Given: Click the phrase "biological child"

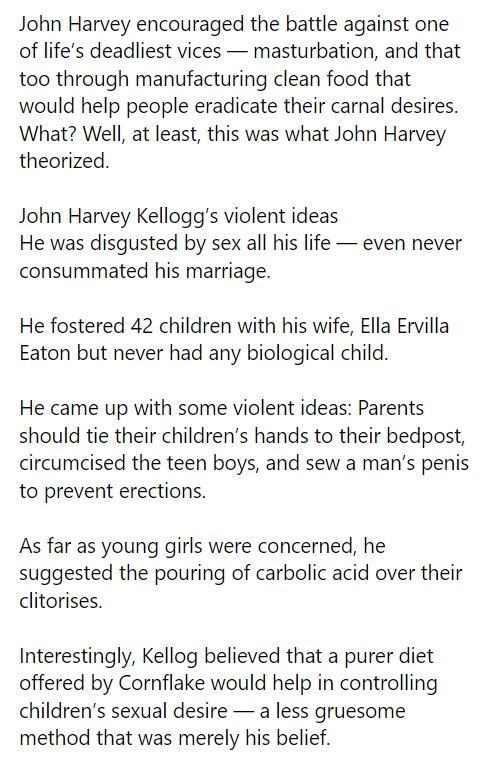Looking at the screenshot, I should 316,354.
